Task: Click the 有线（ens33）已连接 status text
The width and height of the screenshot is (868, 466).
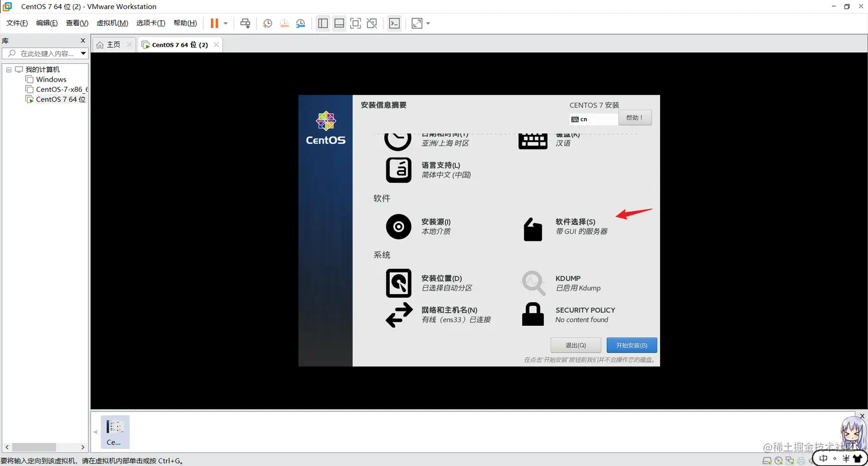Action: 456,319
